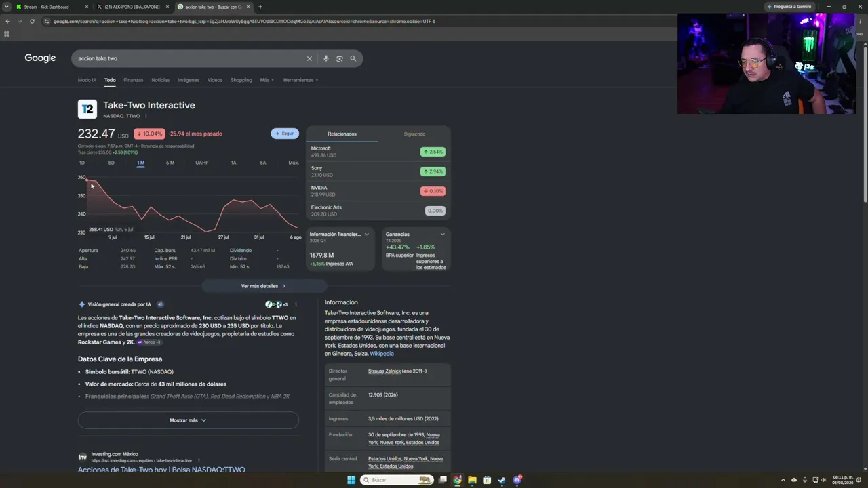Start voice search with the microphone icon
The height and width of the screenshot is (488, 868).
[x=326, y=58]
